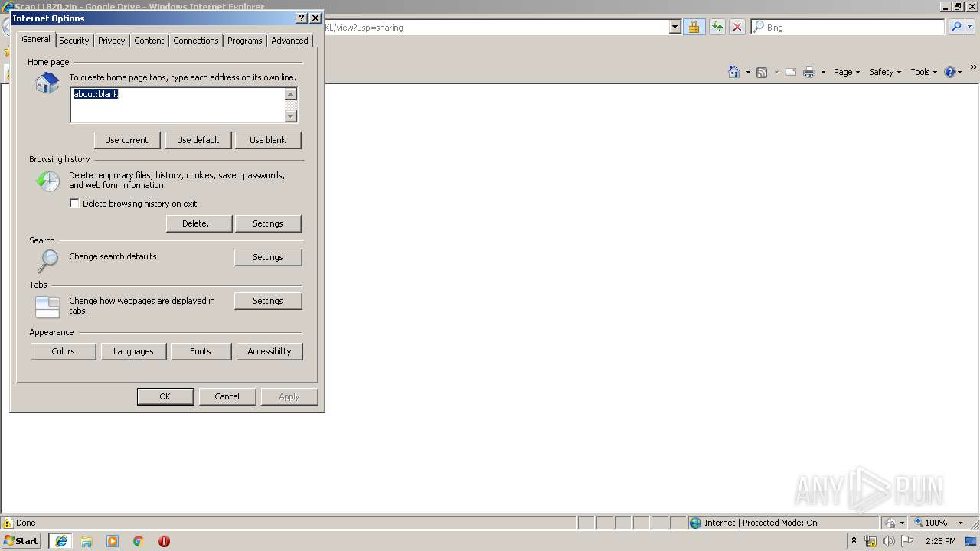Click the Accessibility button
The height and width of the screenshot is (551, 980).
pyautogui.click(x=269, y=351)
